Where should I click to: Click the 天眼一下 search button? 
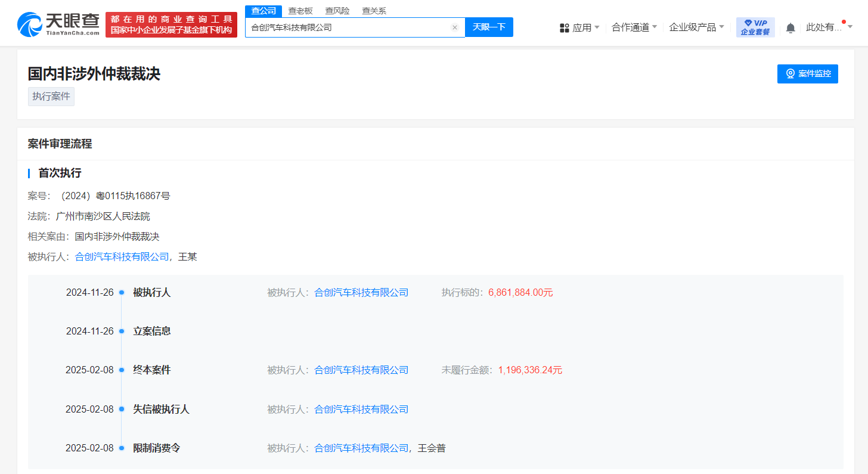489,27
